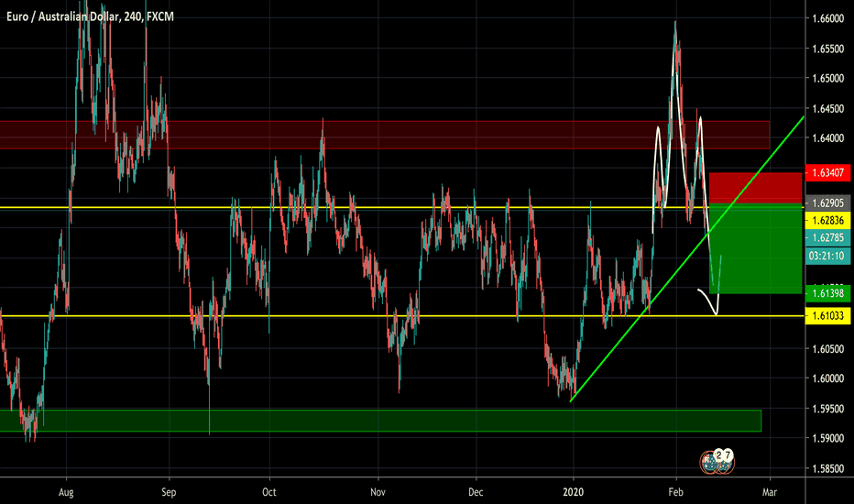Screen dimensions: 854x504
Task: Select the lower green support rectangle
Action: coord(380,421)
